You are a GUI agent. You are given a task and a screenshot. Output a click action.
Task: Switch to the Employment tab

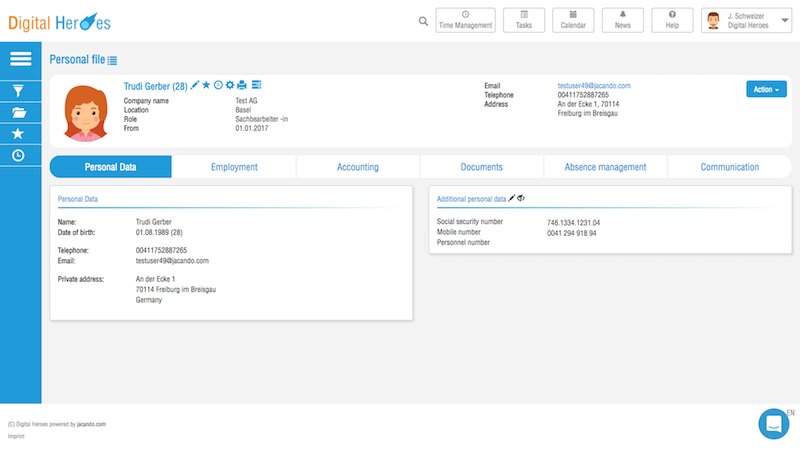(234, 167)
